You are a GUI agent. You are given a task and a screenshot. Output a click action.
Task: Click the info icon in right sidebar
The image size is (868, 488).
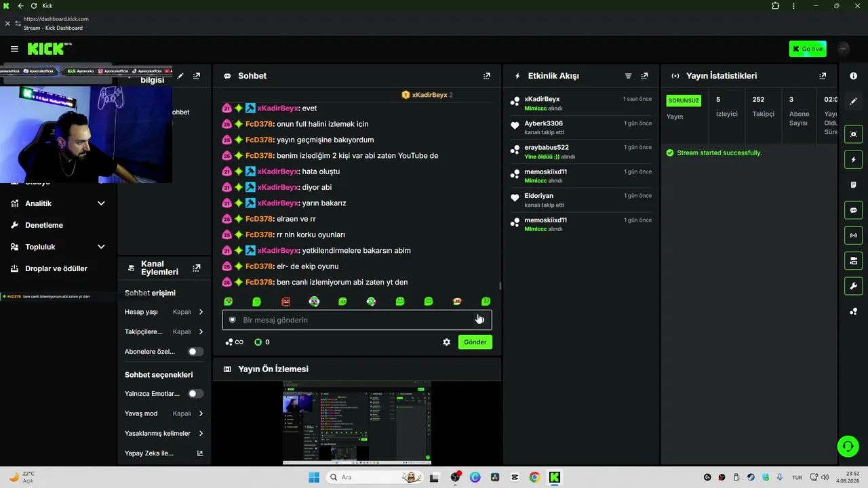coord(853,76)
